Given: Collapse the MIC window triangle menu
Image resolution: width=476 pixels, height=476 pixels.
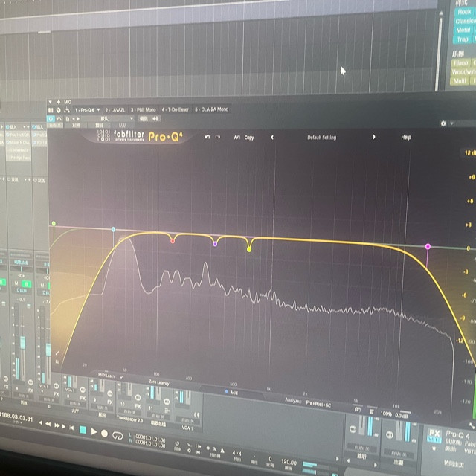Looking at the screenshot, I should tap(50, 102).
